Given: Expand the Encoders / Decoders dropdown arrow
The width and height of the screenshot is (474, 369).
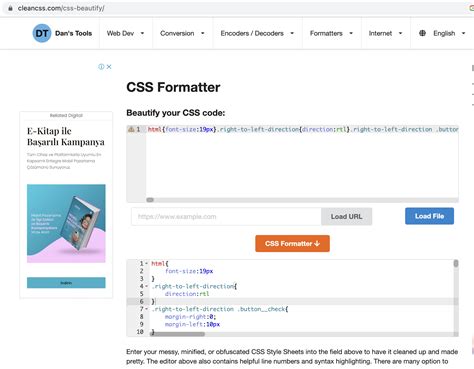Looking at the screenshot, I should point(292,33).
